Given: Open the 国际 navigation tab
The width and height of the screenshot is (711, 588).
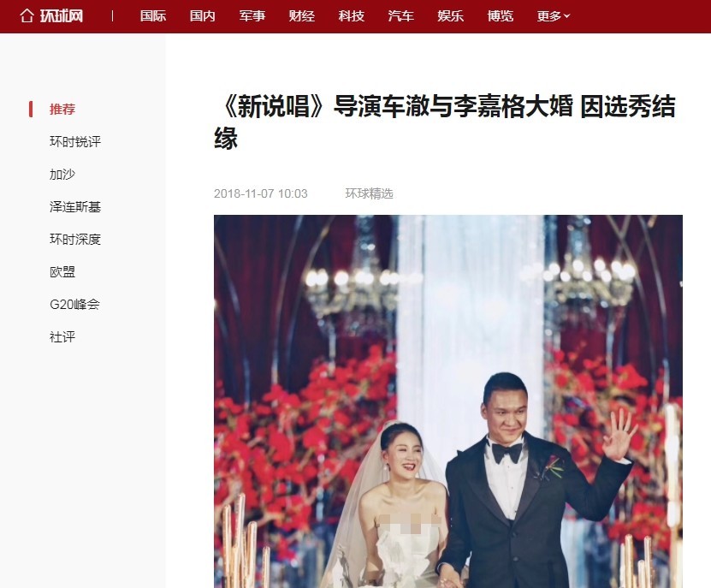Looking at the screenshot, I should point(153,16).
